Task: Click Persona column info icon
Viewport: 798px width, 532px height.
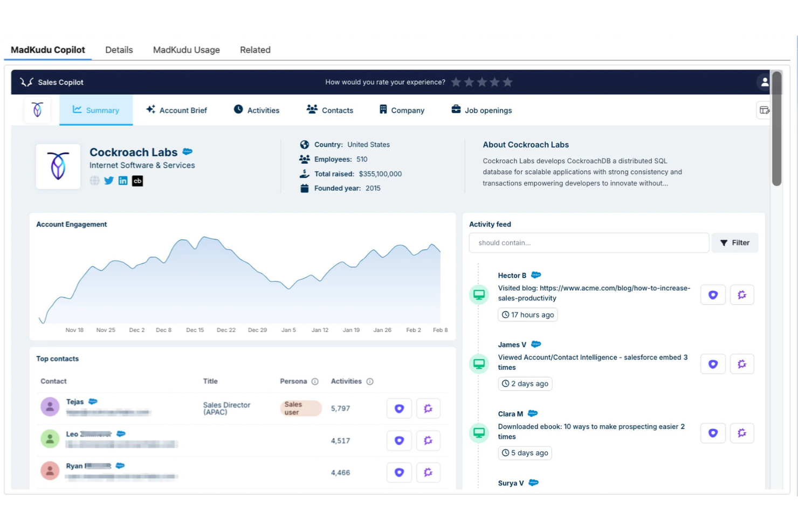Action: pos(315,381)
